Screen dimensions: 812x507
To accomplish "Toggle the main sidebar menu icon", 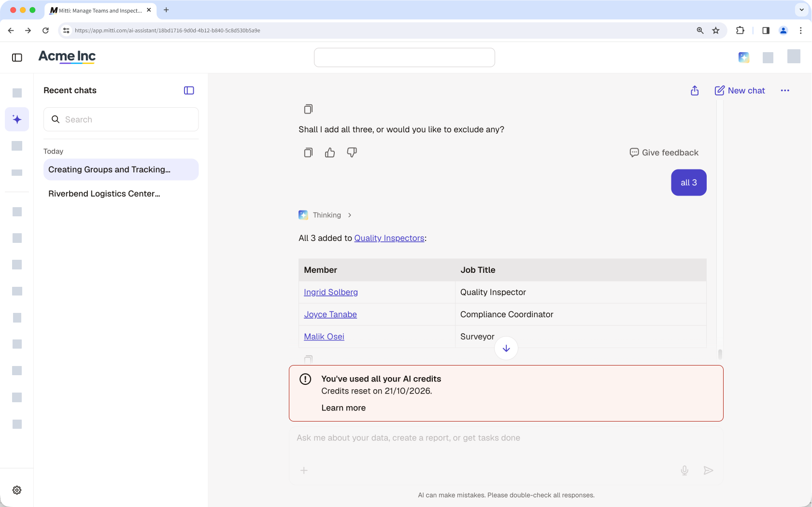I will [x=17, y=57].
